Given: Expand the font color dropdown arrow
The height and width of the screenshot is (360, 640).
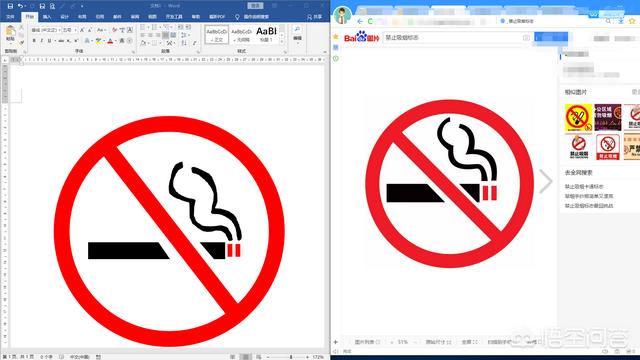Looking at the screenshot, I should 116,41.
